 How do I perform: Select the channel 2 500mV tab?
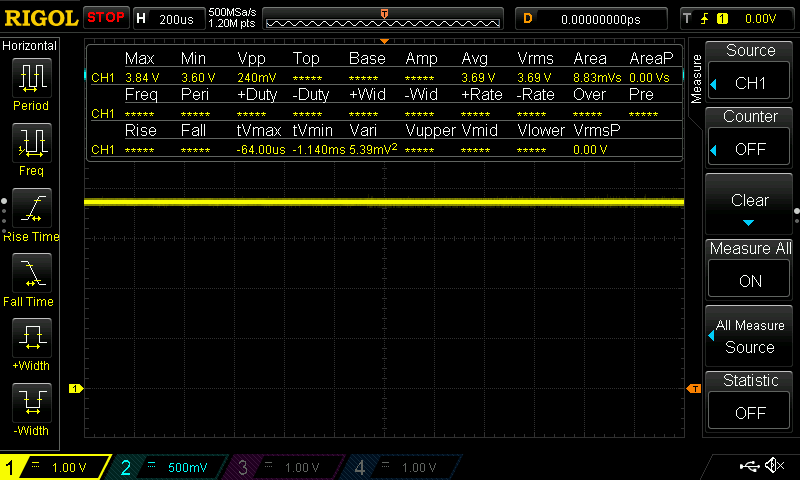(x=170, y=467)
